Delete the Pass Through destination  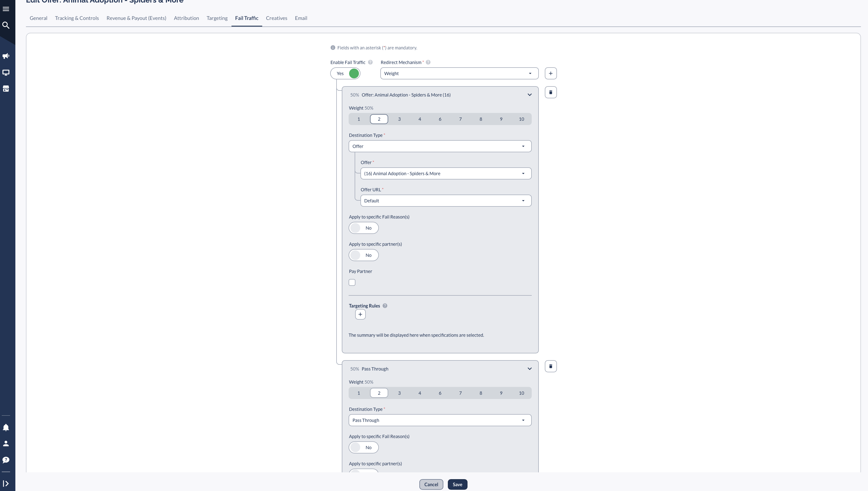point(551,366)
